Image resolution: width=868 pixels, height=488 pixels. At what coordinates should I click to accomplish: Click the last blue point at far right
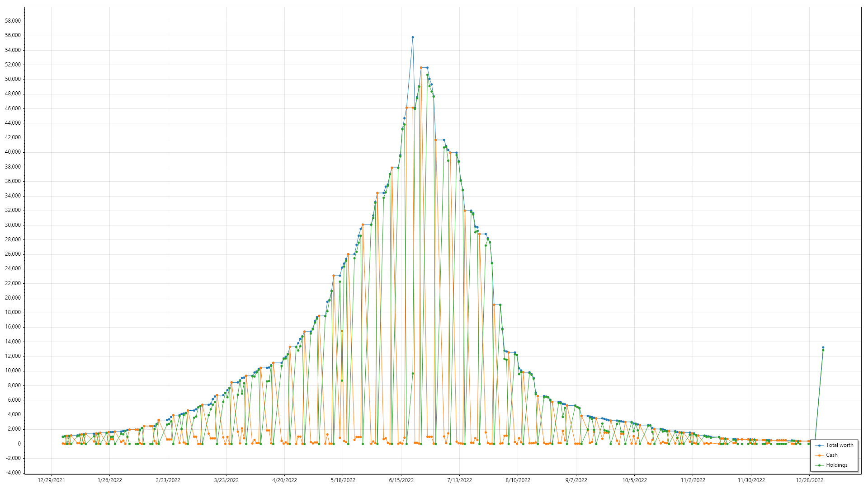(823, 347)
